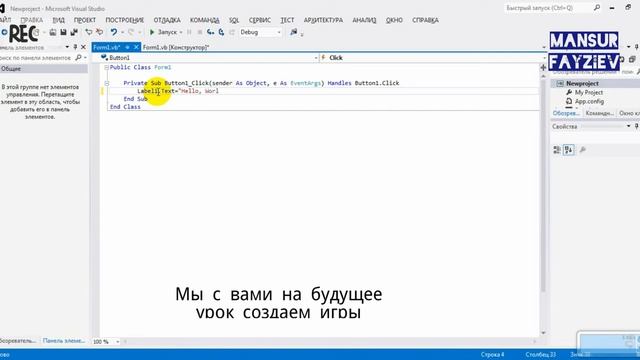Collapse the Public Class Form1 block
Image resolution: width=640 pixels, height=360 pixels.
pyautogui.click(x=107, y=67)
